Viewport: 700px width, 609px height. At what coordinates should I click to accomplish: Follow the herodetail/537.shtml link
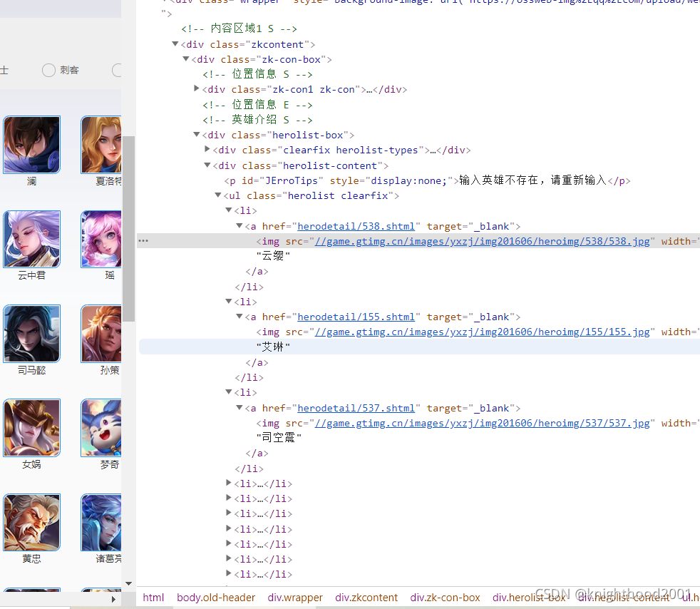coord(356,408)
